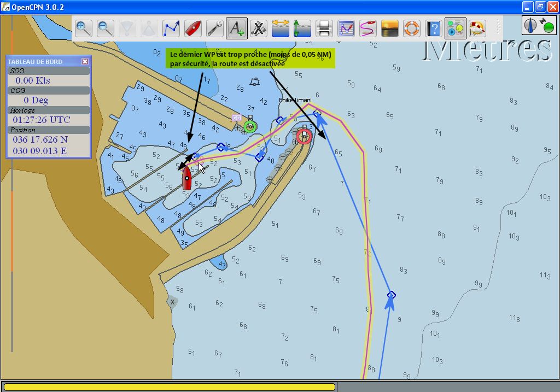Toggle Auto Follow red boat icon
This screenshot has height=392, width=560.
(x=193, y=28)
